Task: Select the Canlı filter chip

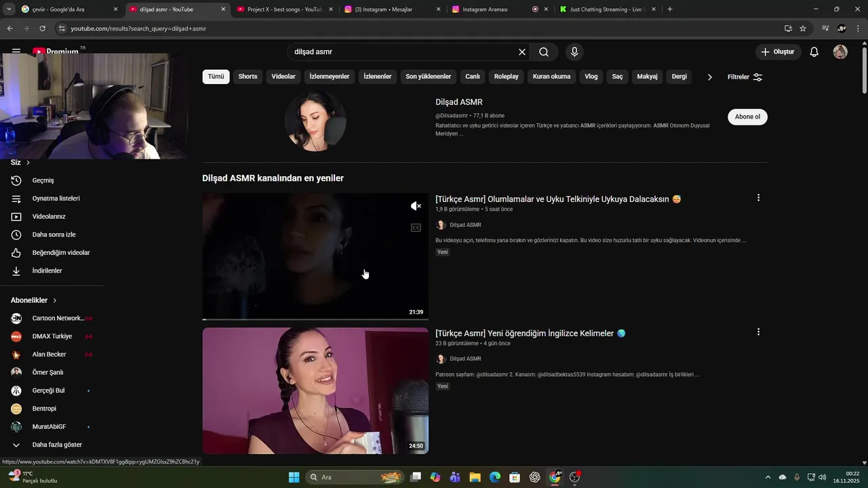Action: coord(473,77)
